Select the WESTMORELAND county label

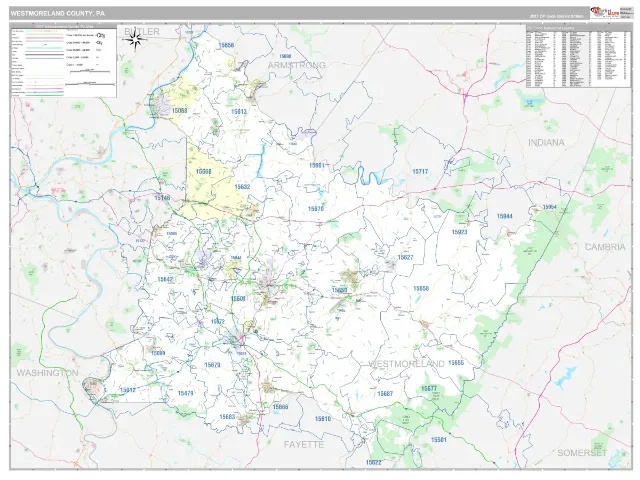pyautogui.click(x=407, y=364)
